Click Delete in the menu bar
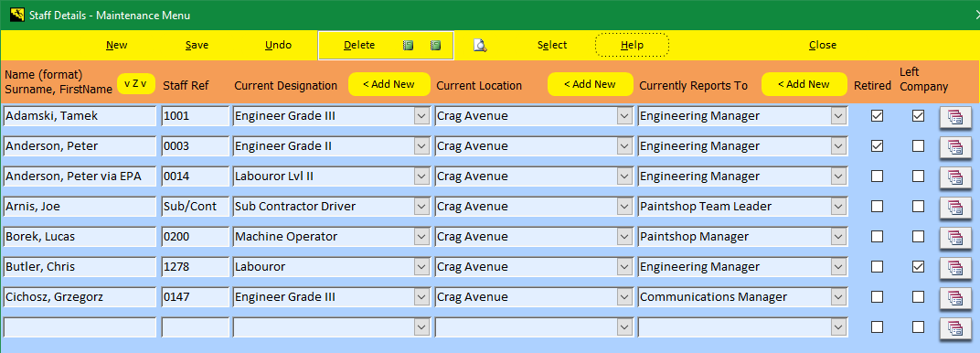The image size is (980, 353). pyautogui.click(x=359, y=45)
